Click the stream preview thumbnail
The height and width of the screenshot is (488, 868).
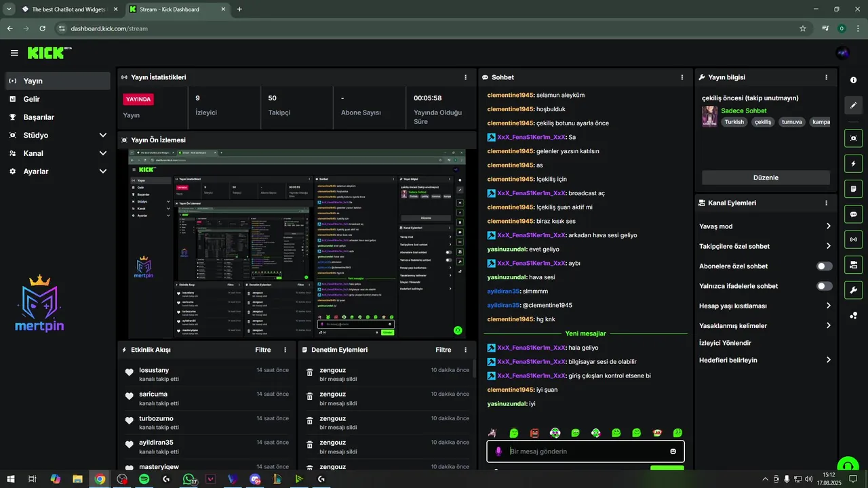click(296, 243)
